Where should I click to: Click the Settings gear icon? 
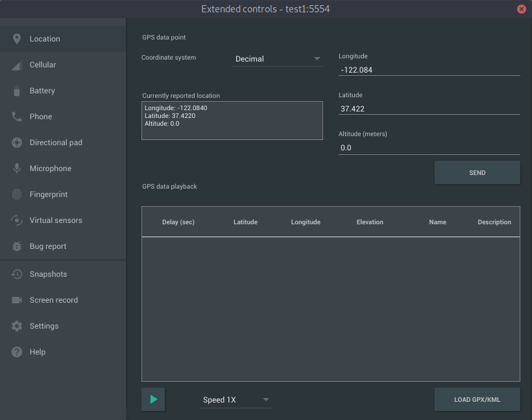[17, 326]
